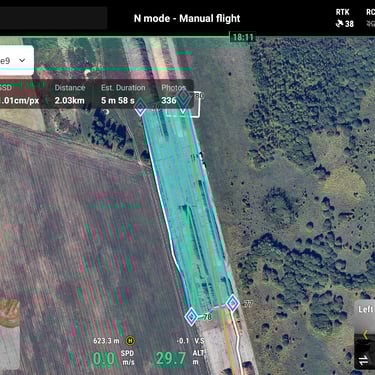Tap the yellow home point H icon
Viewport: 375px width, 375px height.
coord(130,341)
